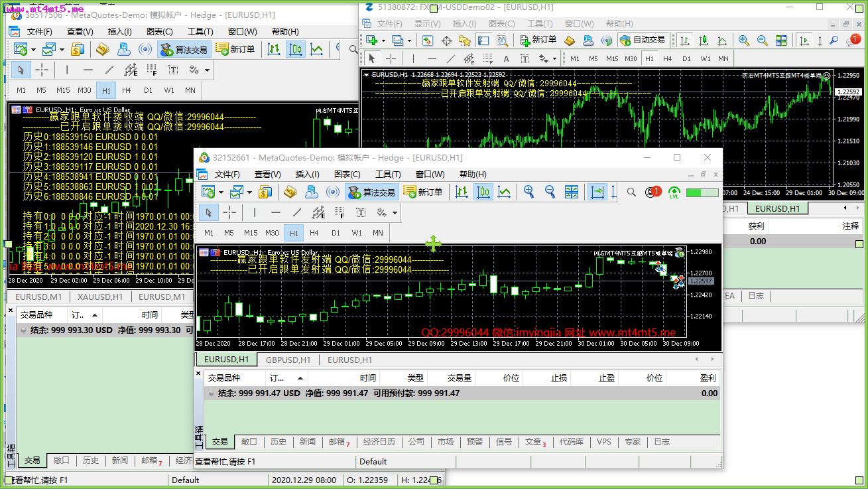Open 文件(F) menu in the front window

(227, 175)
